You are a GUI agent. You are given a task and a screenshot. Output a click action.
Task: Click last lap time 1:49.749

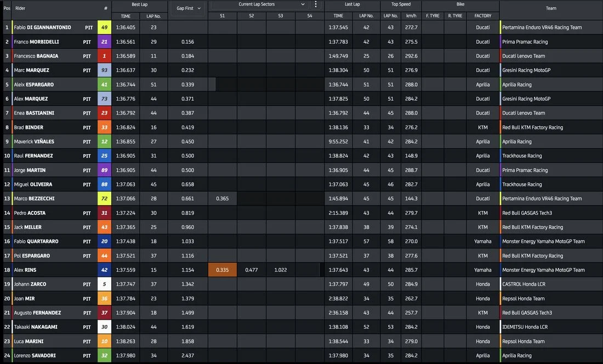click(x=338, y=56)
